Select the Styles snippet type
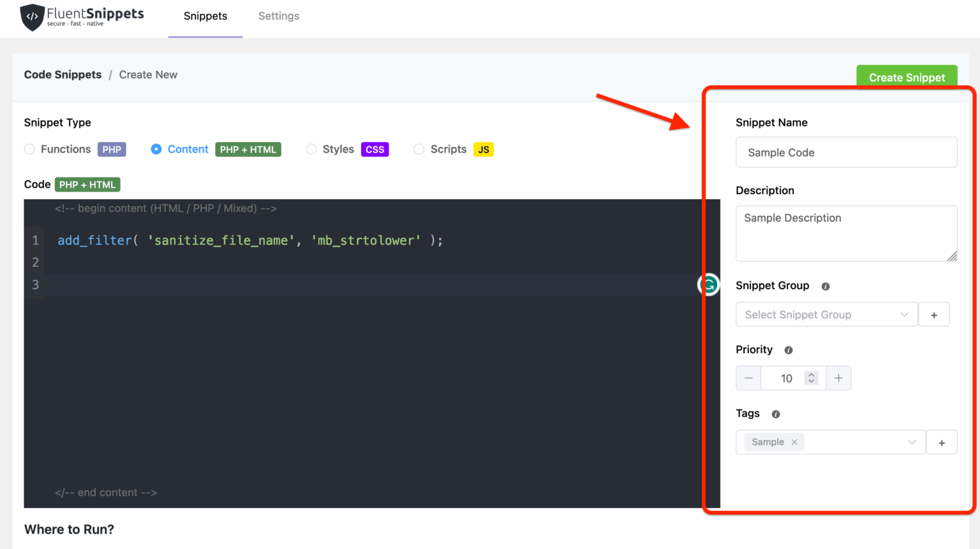The height and width of the screenshot is (549, 980). coord(311,149)
